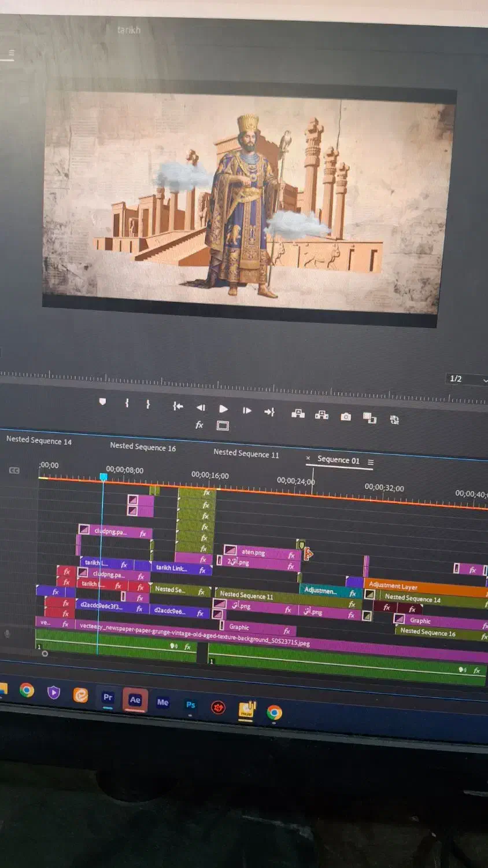Step back one frame
This screenshot has width=488, height=868.
201,407
